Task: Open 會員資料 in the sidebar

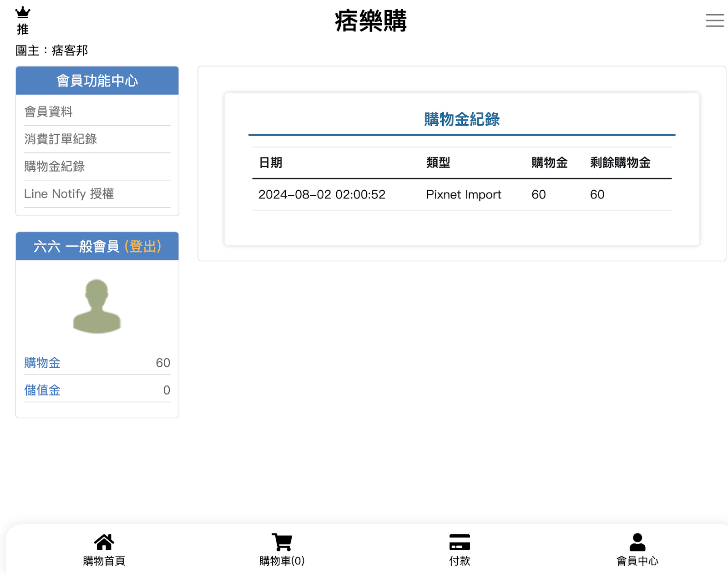Action: pos(49,112)
